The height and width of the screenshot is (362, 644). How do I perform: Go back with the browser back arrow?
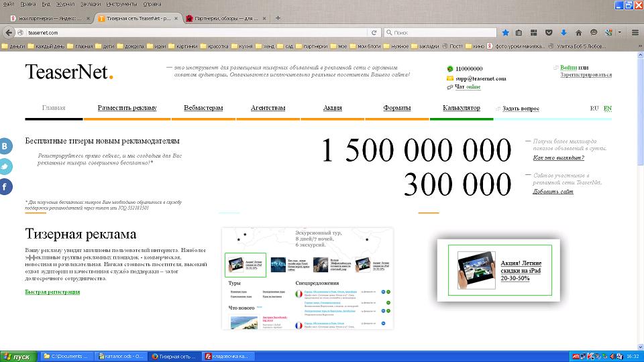point(9,32)
